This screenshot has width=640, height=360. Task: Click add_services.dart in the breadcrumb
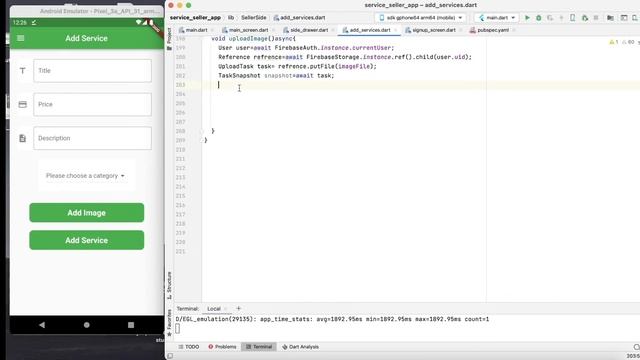[x=299, y=18]
